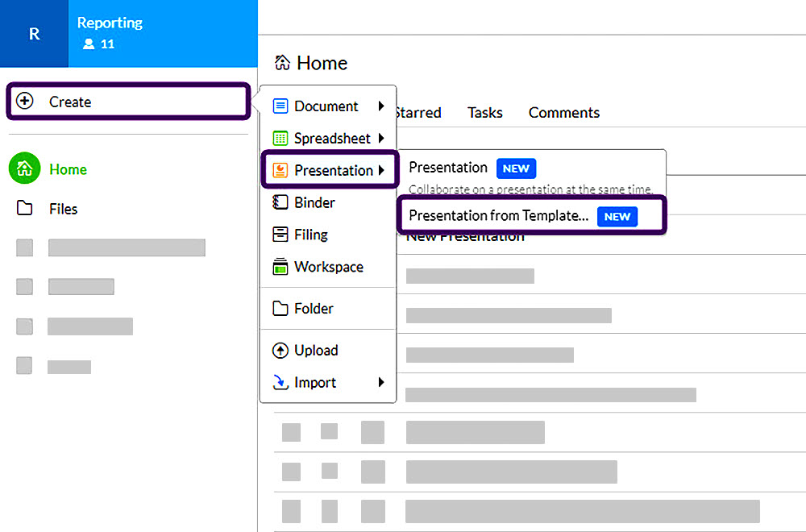The image size is (806, 532).
Task: Expand the Import submenu arrow
Action: point(381,383)
